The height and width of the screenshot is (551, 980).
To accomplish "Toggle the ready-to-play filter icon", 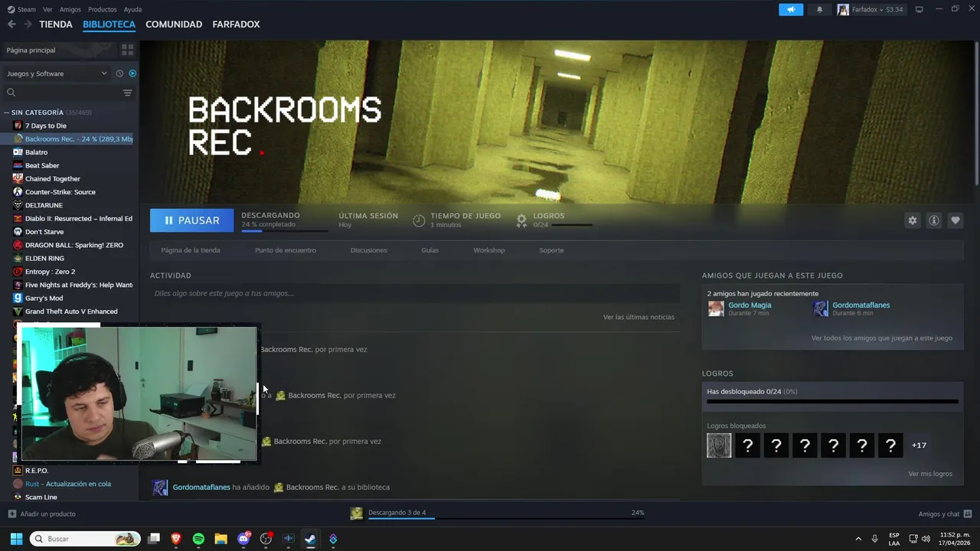I will (132, 73).
